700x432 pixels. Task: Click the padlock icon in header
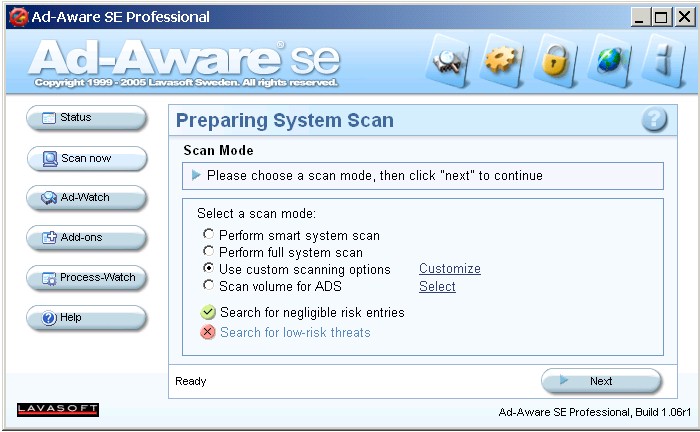click(555, 61)
